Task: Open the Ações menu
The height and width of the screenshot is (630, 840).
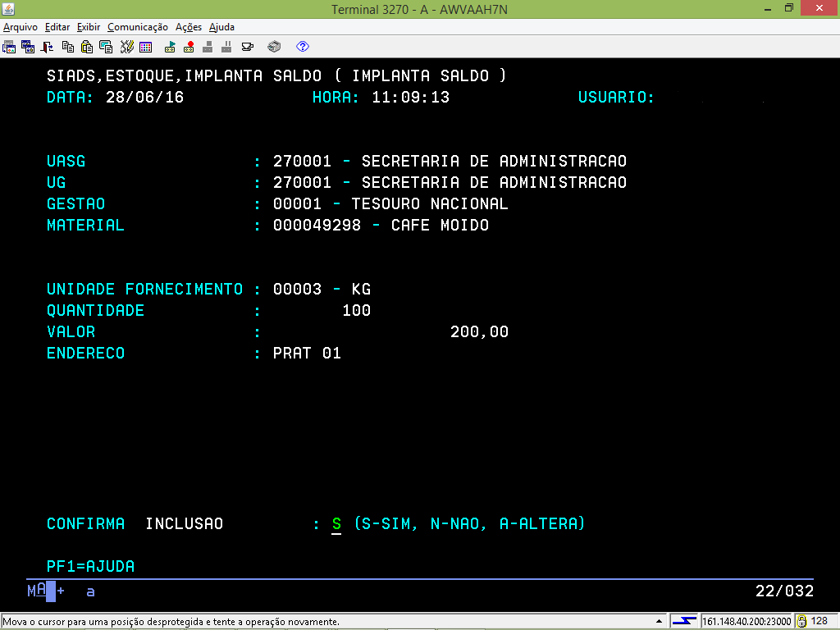Action: pos(189,27)
